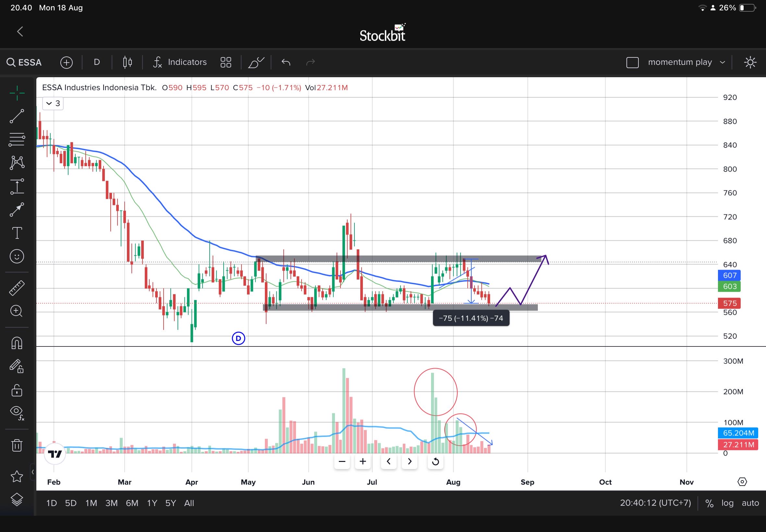Select the arrow annotation tool

17,209
